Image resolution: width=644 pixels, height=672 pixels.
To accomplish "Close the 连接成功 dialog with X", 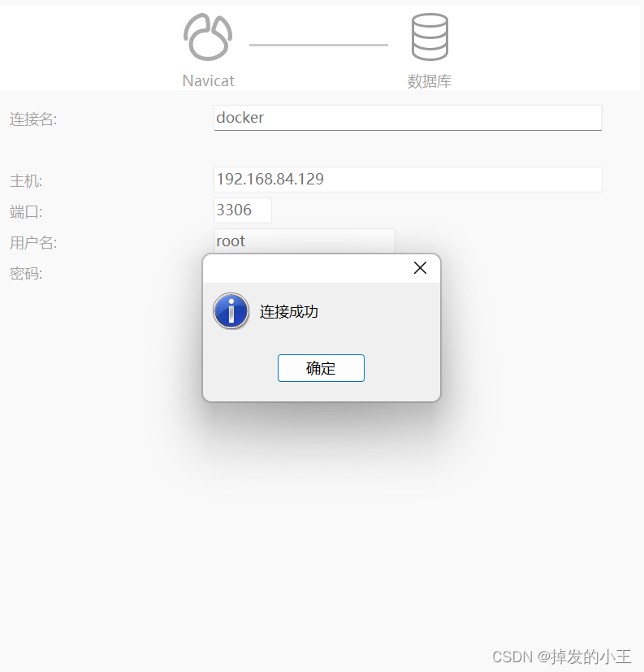I will (420, 268).
